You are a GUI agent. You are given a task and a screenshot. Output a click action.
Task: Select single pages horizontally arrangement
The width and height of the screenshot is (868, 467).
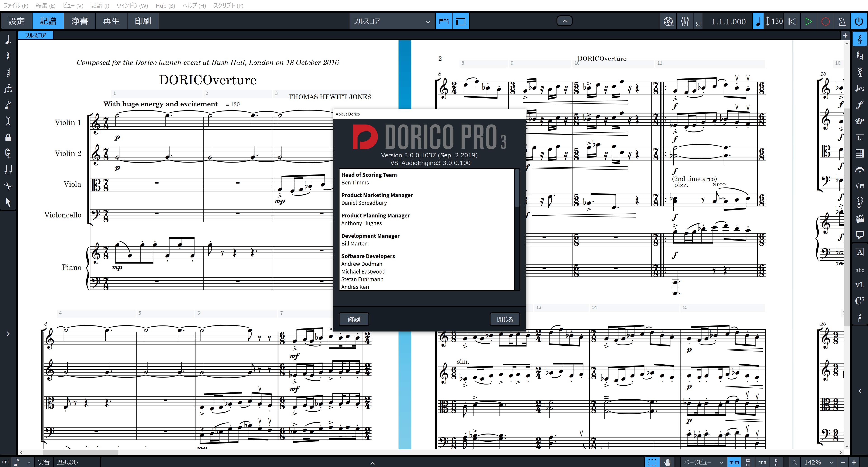[x=762, y=462]
